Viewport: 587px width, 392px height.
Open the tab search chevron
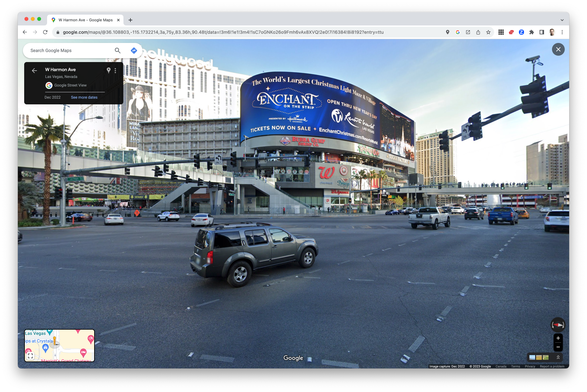[562, 20]
